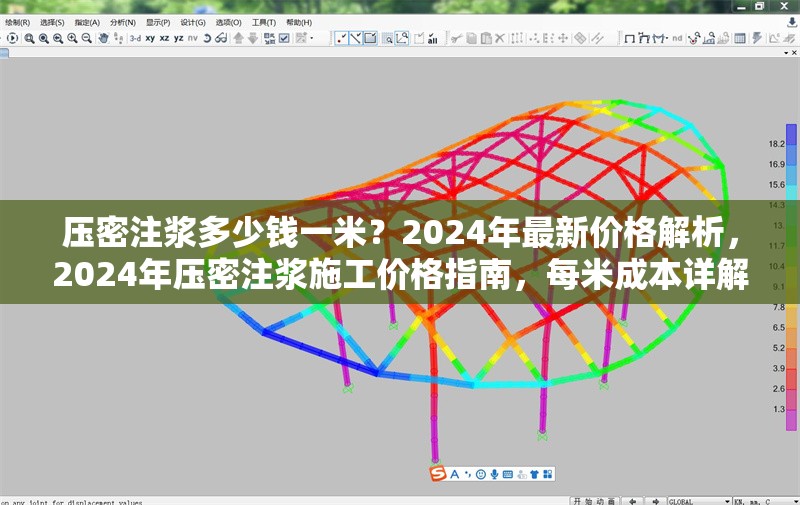Open display options checkmark icon
Image resolution: width=800 pixels, height=505 pixels.
click(x=284, y=38)
